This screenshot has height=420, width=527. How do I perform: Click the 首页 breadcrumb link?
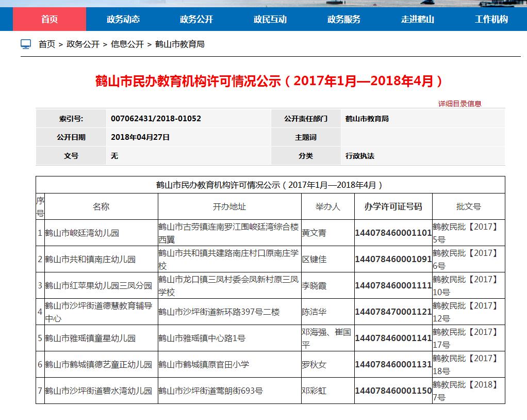47,44
